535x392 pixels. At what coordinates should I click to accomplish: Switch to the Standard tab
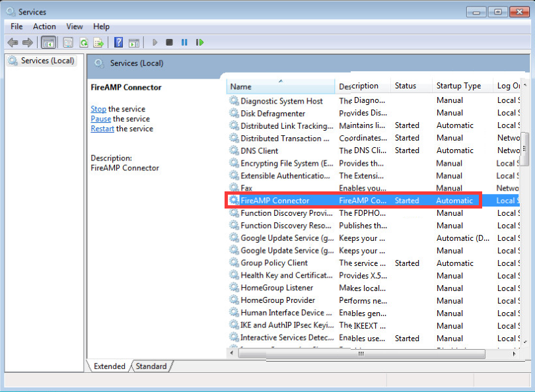151,366
